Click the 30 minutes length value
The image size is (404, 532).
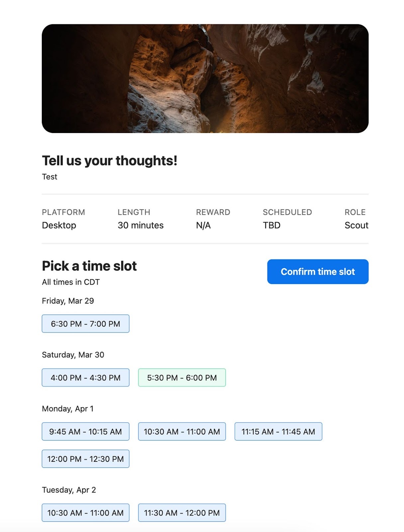(141, 225)
